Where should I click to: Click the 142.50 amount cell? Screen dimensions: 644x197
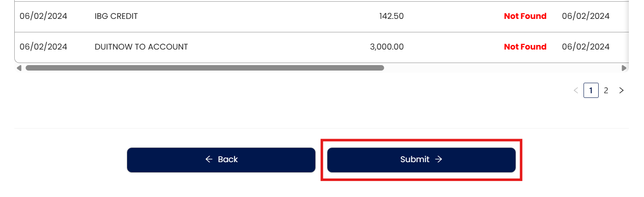pyautogui.click(x=391, y=16)
